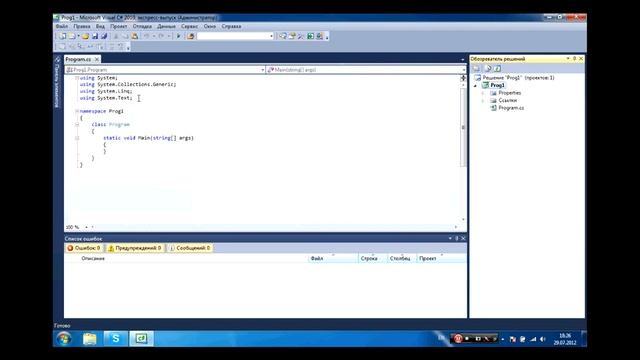This screenshot has height=360, width=640.
Task: Collapse the class Program block
Action: click(x=77, y=124)
